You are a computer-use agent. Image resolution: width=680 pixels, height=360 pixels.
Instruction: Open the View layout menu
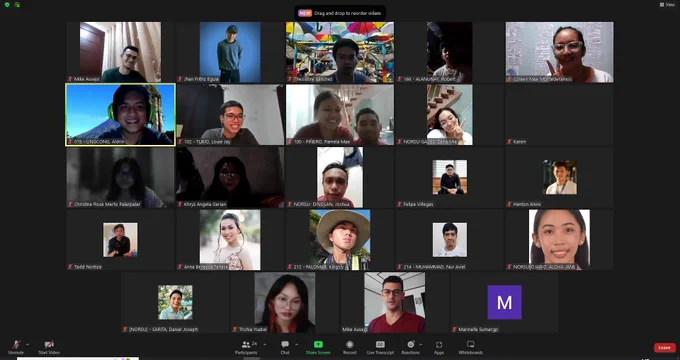coord(667,5)
